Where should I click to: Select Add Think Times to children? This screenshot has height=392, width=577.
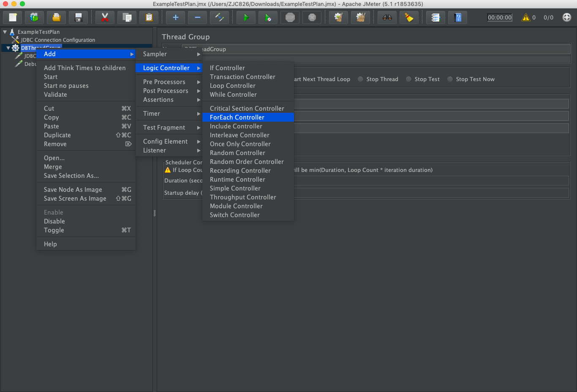pos(86,68)
